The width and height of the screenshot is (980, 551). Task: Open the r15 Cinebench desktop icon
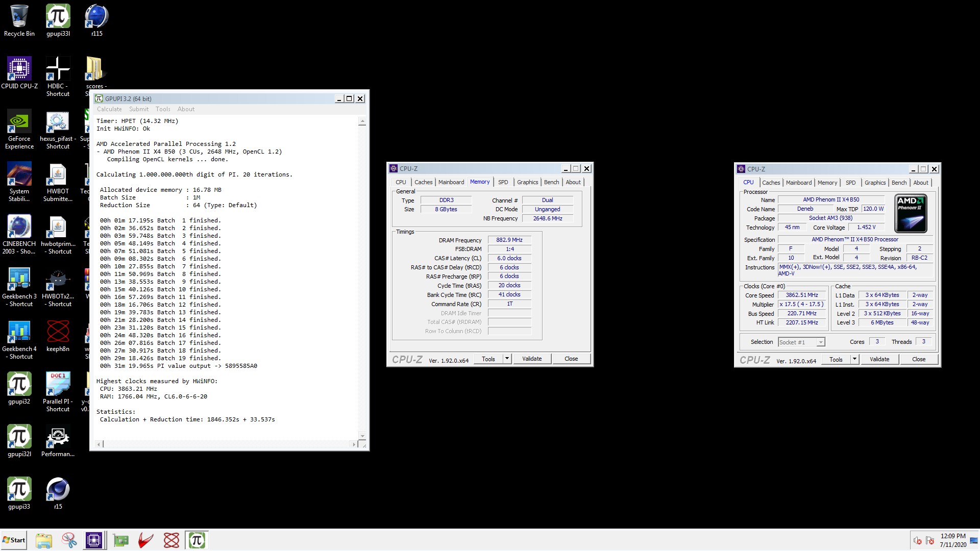click(58, 493)
